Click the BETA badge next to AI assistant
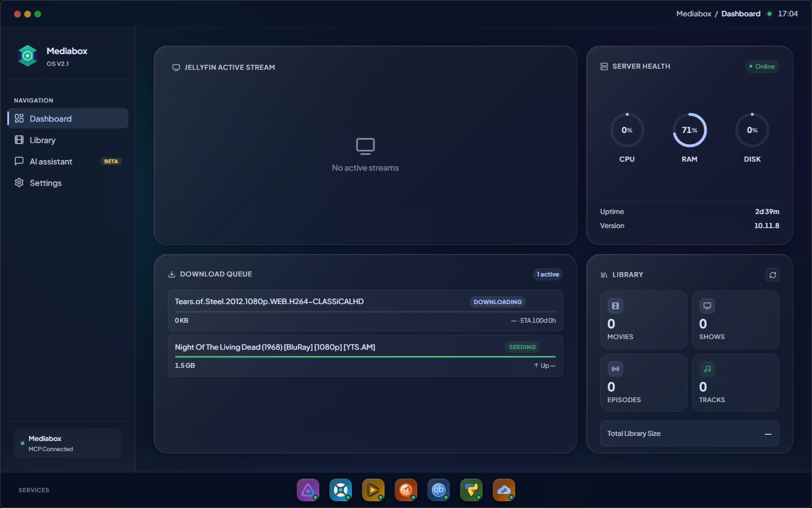This screenshot has width=812, height=508. tap(111, 162)
